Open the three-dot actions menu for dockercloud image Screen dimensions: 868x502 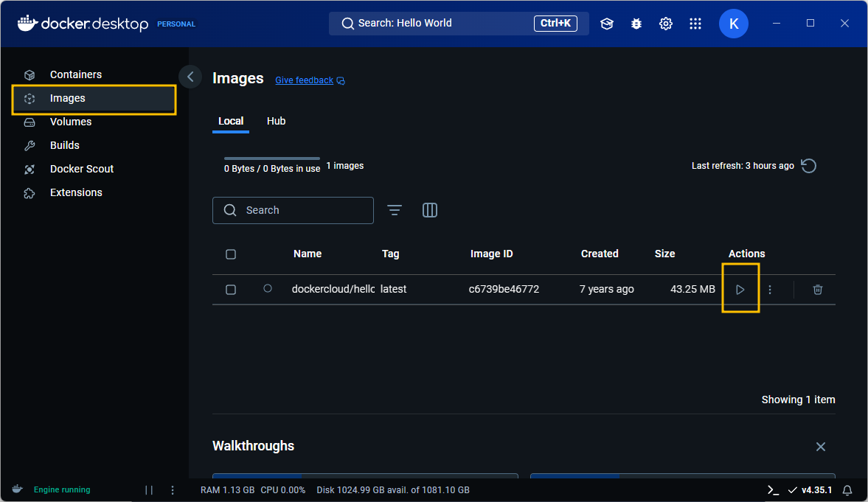tap(770, 290)
